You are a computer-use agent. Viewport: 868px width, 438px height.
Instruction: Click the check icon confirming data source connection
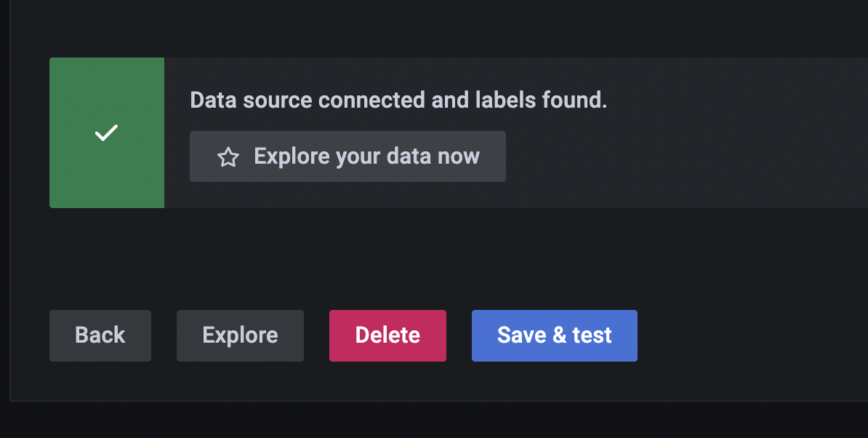pyautogui.click(x=106, y=132)
